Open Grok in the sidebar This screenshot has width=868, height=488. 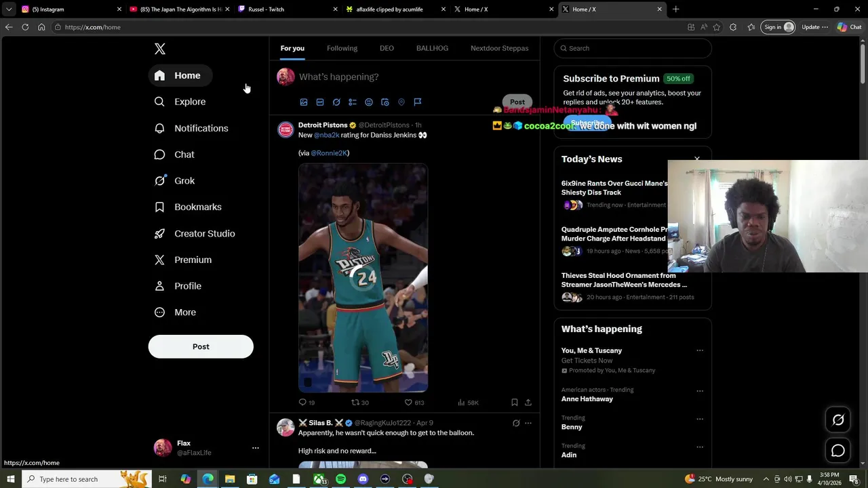click(174, 181)
